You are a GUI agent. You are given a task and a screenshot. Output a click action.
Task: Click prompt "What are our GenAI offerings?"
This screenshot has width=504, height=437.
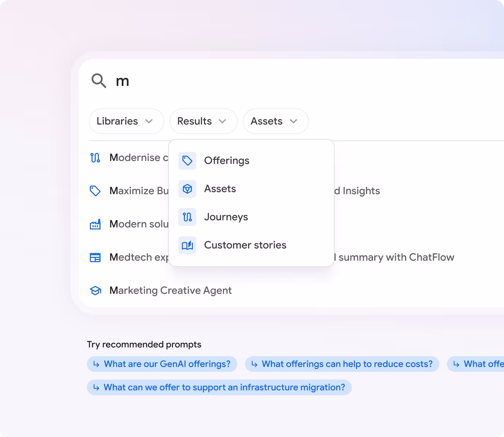(162, 364)
